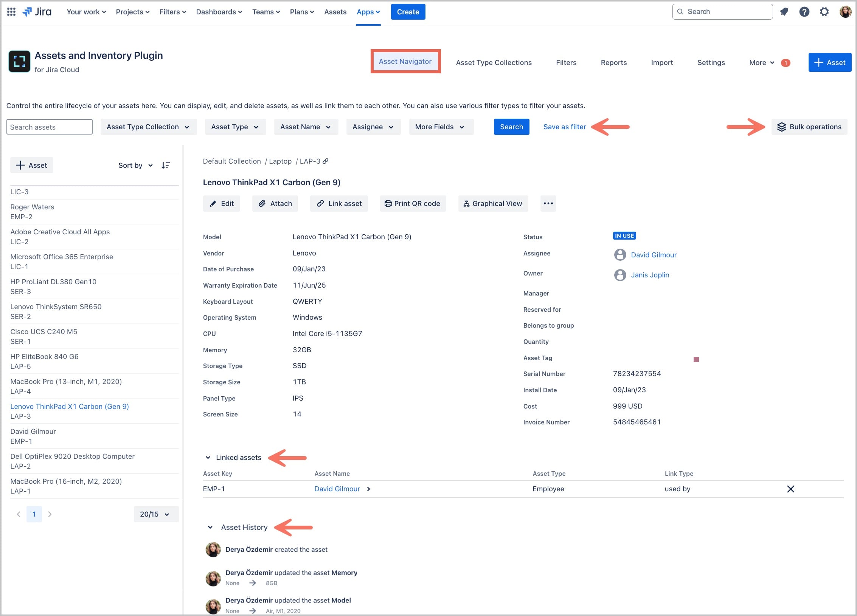The height and width of the screenshot is (616, 857).
Task: Open Bulk operations
Action: [809, 127]
